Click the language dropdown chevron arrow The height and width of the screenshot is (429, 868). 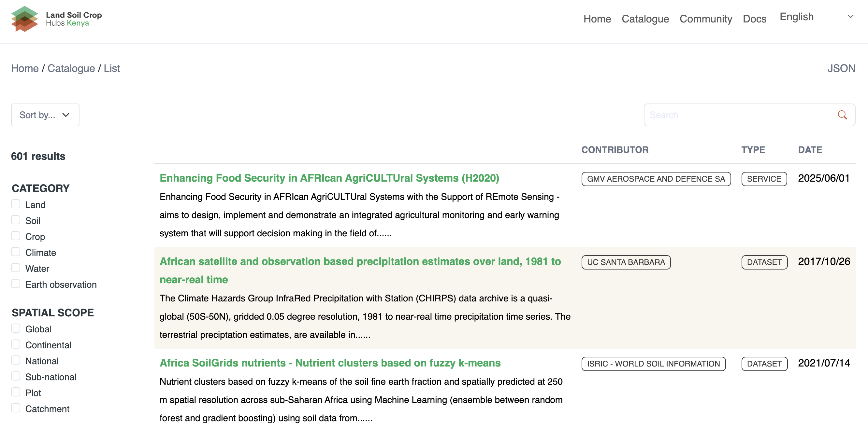(850, 17)
